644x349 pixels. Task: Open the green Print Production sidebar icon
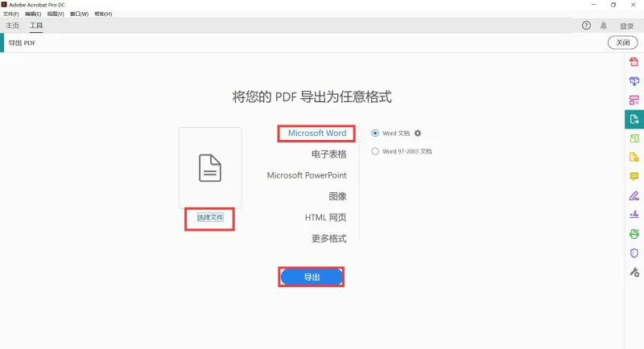click(634, 234)
